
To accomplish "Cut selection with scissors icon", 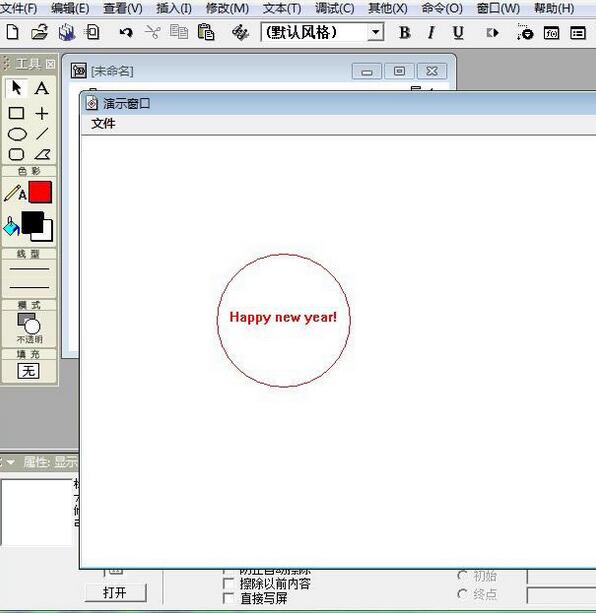I will click(x=152, y=32).
